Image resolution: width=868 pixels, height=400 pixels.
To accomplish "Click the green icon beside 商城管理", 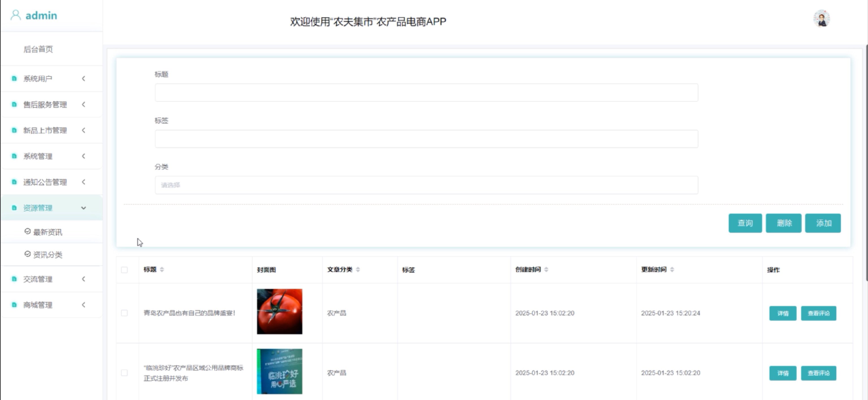I will [x=14, y=305].
